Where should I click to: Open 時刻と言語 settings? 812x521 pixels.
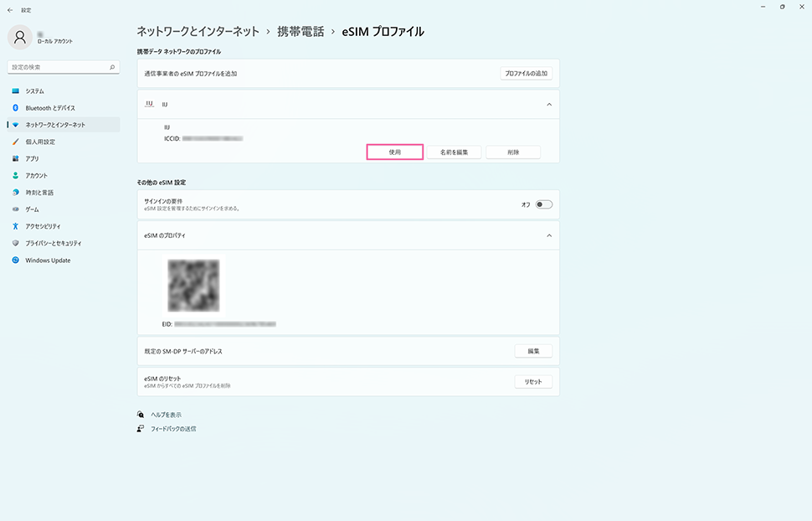coord(39,193)
